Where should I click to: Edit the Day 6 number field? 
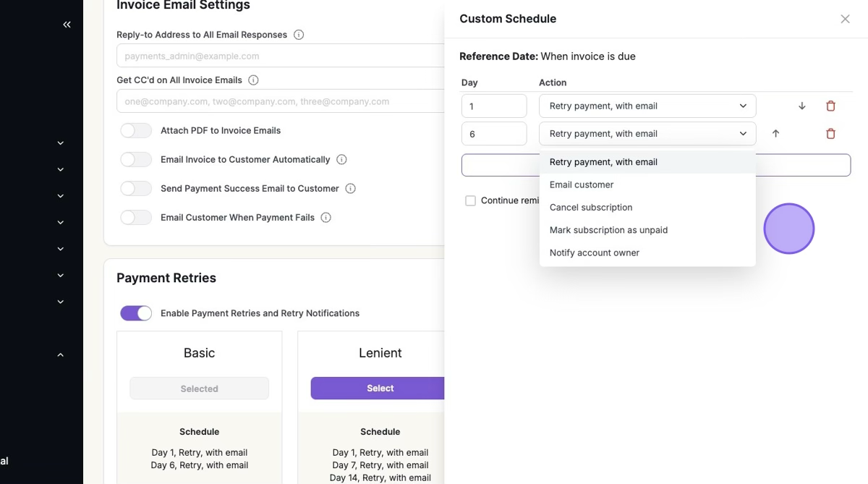493,134
